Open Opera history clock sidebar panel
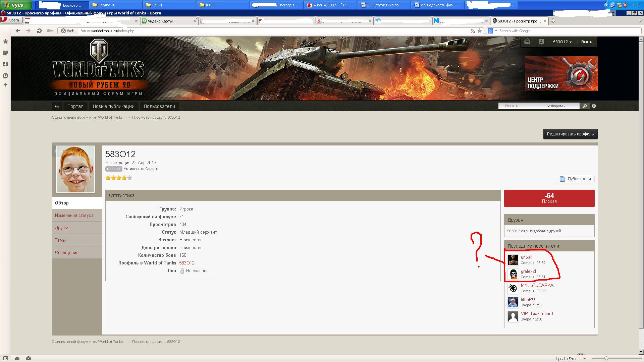The height and width of the screenshot is (362, 644). (x=5, y=76)
